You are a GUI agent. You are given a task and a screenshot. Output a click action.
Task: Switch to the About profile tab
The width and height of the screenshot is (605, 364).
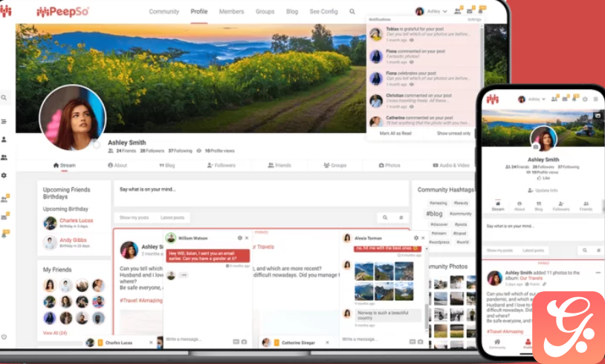click(x=117, y=165)
